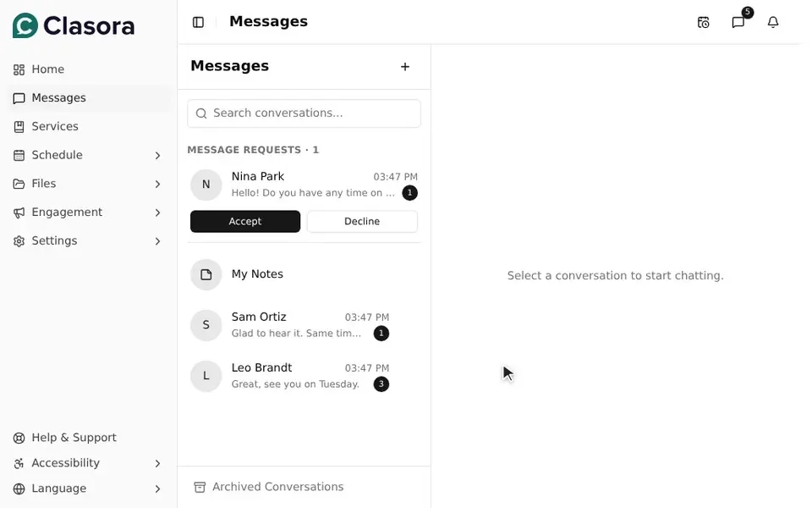Expand the Settings submenu chevron
The image size is (812, 508).
(157, 241)
